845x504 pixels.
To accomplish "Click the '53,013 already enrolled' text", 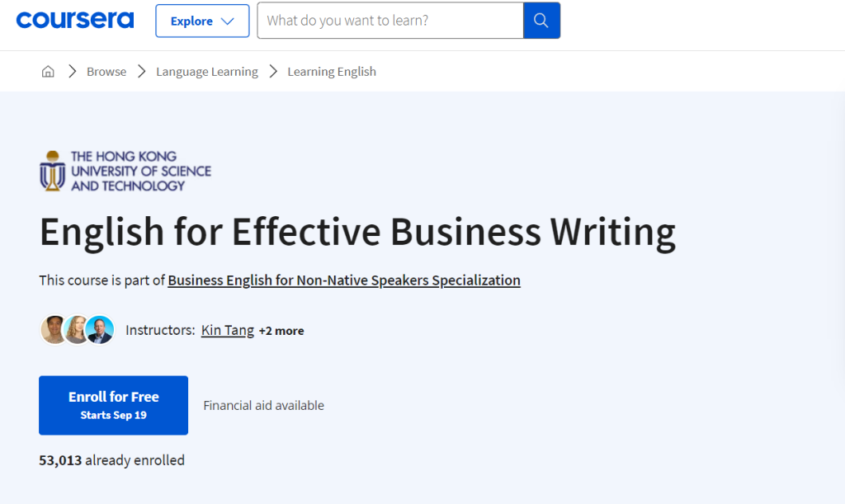I will [x=111, y=460].
